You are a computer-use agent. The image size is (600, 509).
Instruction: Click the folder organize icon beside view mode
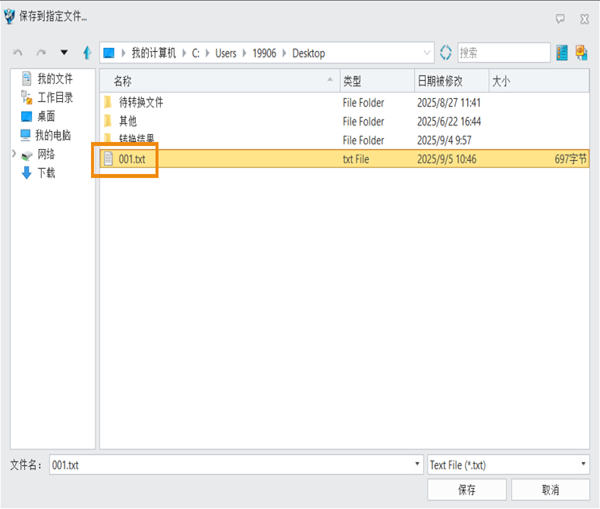click(581, 52)
